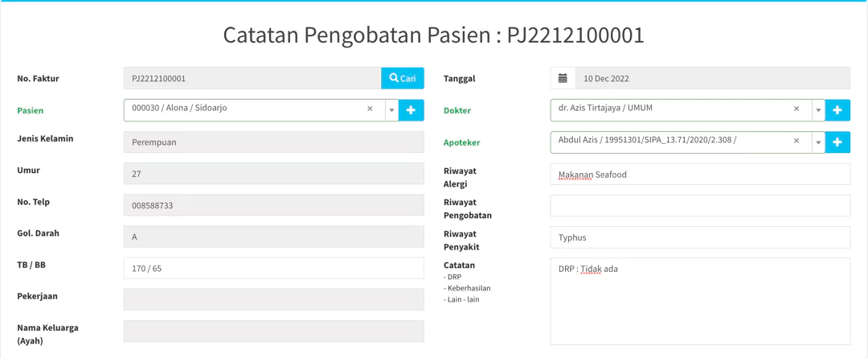Expand the Pasien dropdown arrow

click(x=391, y=110)
